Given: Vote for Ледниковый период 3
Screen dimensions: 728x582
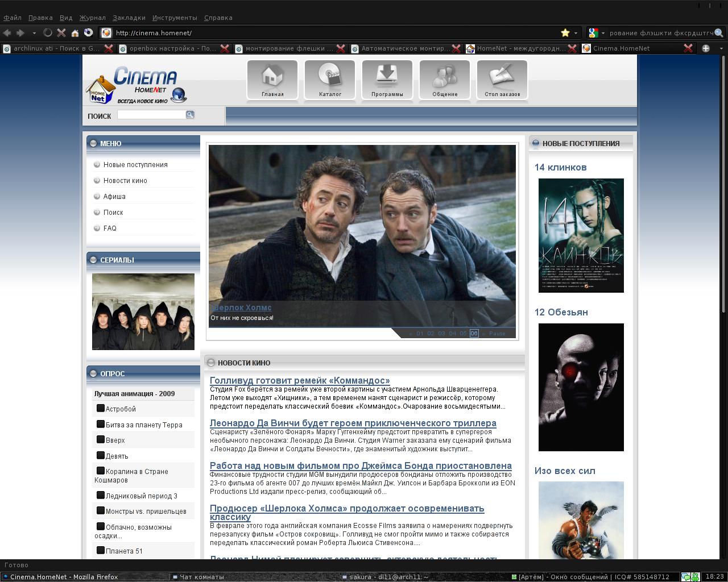Looking at the screenshot, I should pyautogui.click(x=101, y=495).
